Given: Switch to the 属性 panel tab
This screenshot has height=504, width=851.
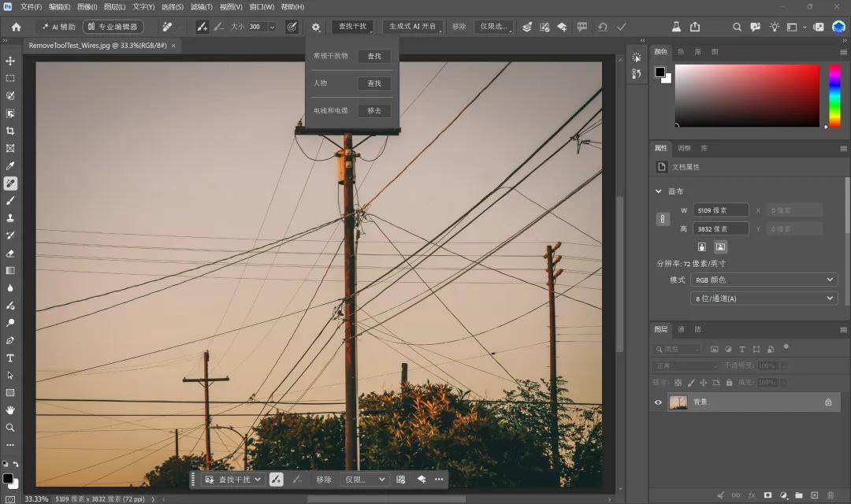Looking at the screenshot, I should tap(660, 148).
